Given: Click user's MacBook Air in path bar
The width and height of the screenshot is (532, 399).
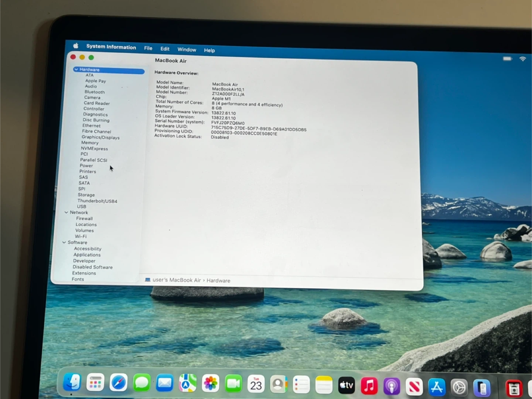Looking at the screenshot, I should (176, 280).
